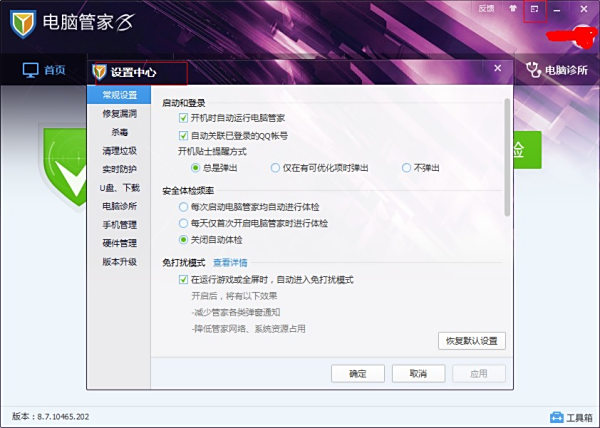Confirm settings with the 确定 button
Image resolution: width=600 pixels, height=428 pixels.
point(358,374)
